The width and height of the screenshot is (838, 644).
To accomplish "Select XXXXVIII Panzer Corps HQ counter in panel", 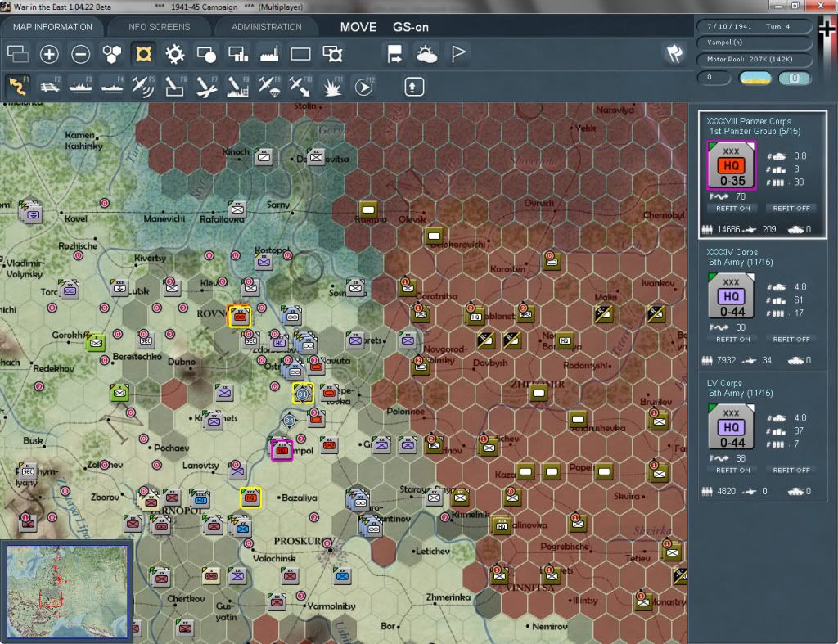I will tap(731, 165).
